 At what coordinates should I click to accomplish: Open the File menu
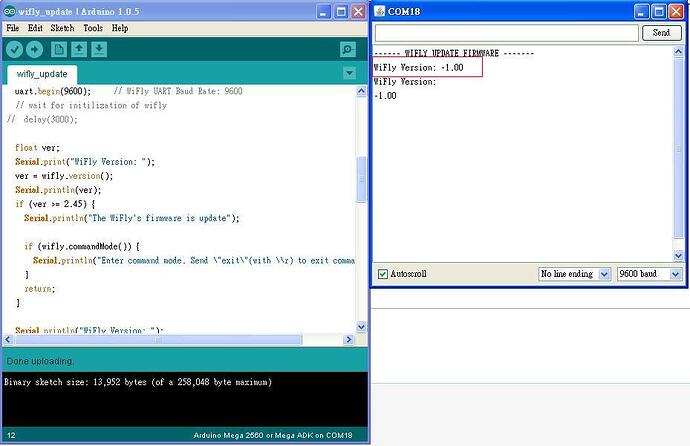[x=12, y=28]
